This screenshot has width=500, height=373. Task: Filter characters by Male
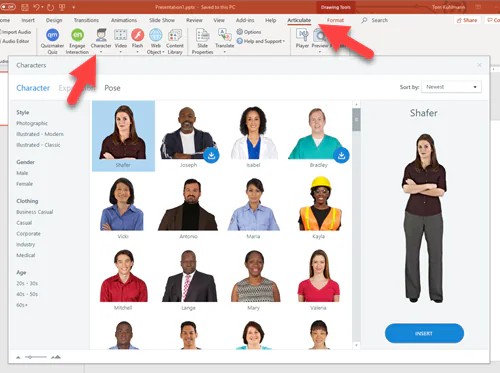[22, 173]
